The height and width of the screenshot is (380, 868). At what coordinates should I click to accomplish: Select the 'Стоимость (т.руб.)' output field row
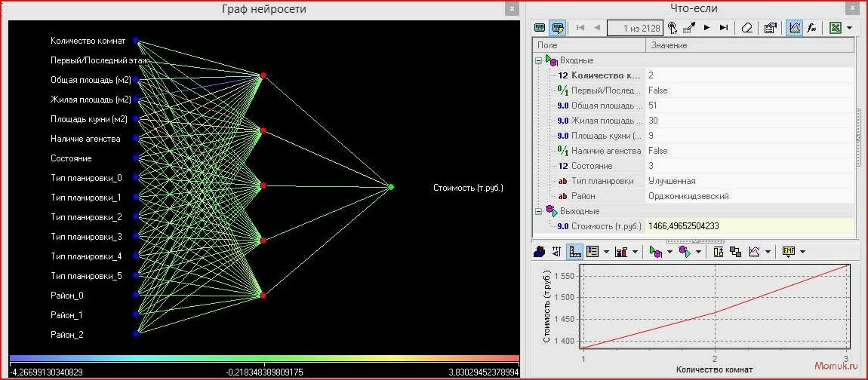coord(694,225)
